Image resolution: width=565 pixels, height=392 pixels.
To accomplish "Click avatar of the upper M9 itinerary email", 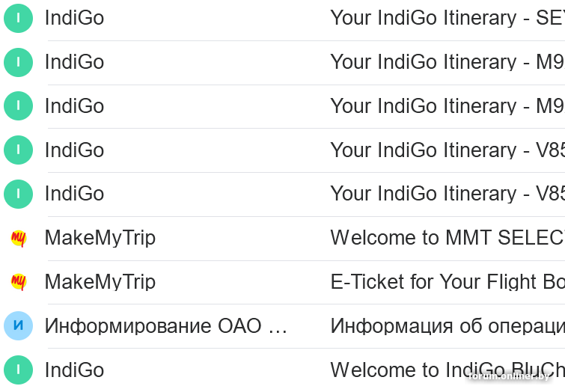I will tap(18, 62).
